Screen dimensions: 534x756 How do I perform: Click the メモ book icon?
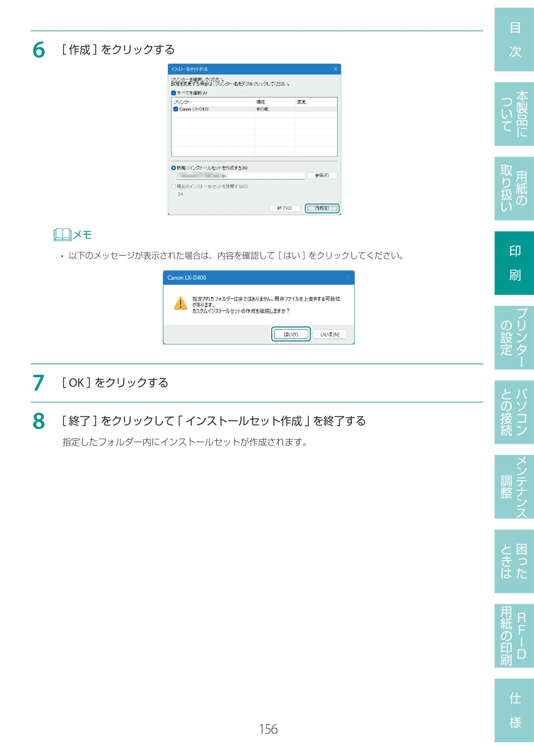point(62,235)
